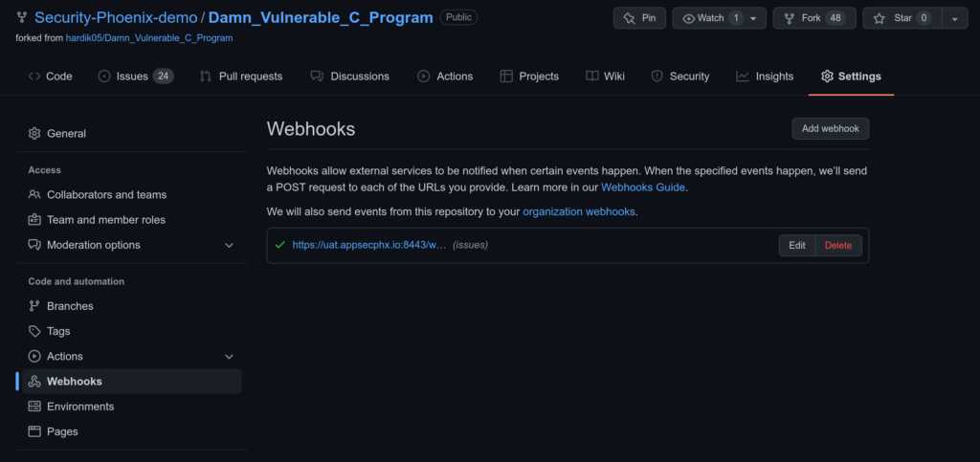Edit the appsecphx webhook
This screenshot has height=462, width=980.
click(x=797, y=246)
